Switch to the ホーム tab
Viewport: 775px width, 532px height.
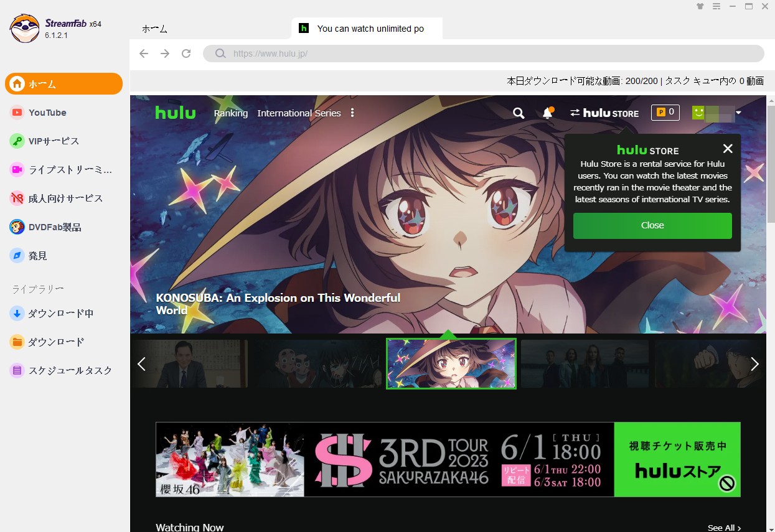click(x=154, y=29)
